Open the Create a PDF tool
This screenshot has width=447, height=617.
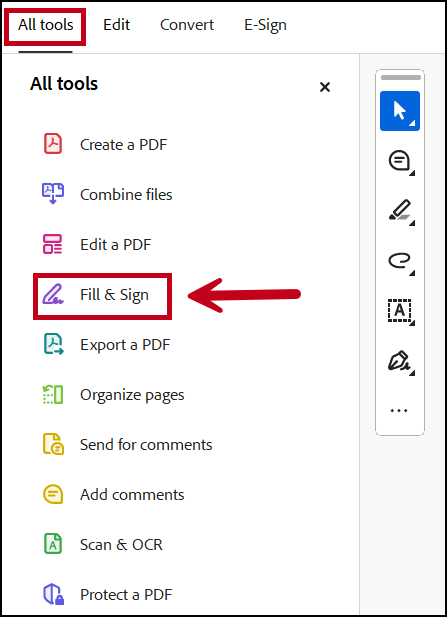[x=104, y=144]
